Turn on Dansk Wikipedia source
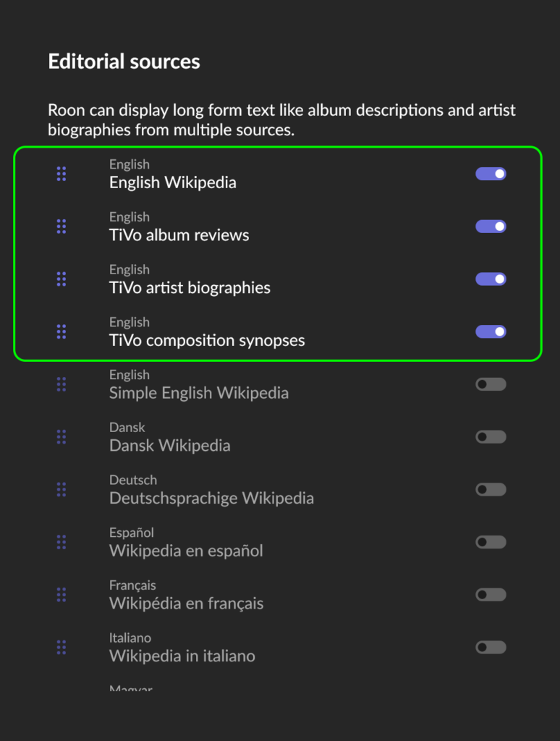This screenshot has width=560, height=741. pos(491,436)
